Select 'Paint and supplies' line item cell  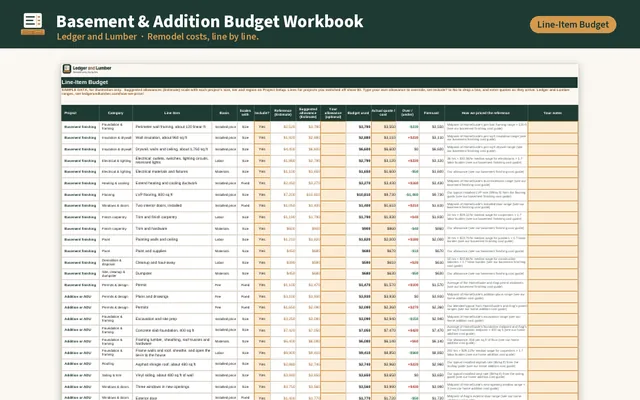172,251
